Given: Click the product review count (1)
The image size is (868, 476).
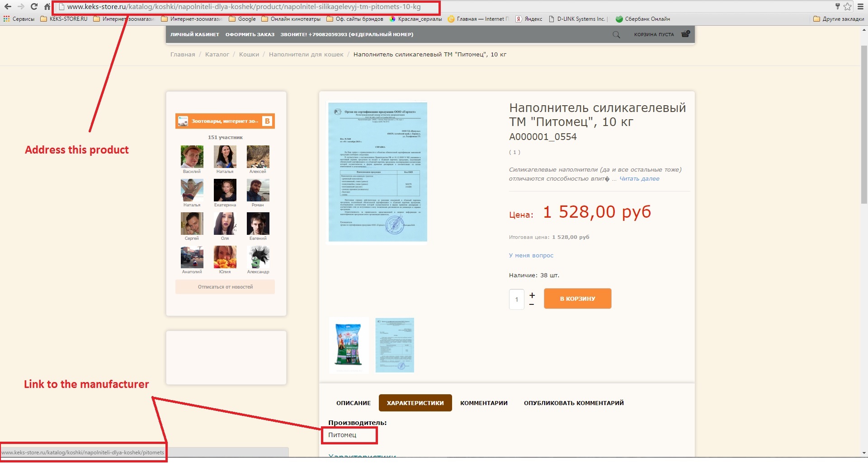Looking at the screenshot, I should point(514,152).
